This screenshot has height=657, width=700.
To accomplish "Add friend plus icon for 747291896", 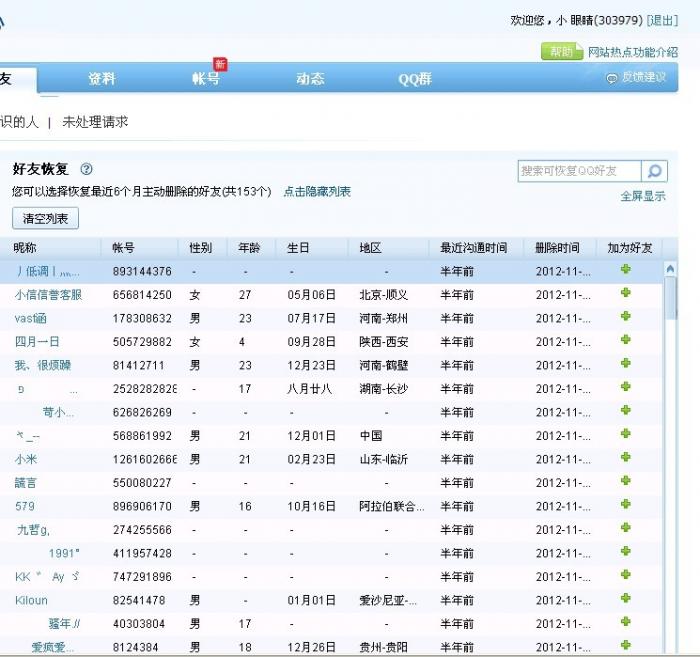I will [x=625, y=575].
